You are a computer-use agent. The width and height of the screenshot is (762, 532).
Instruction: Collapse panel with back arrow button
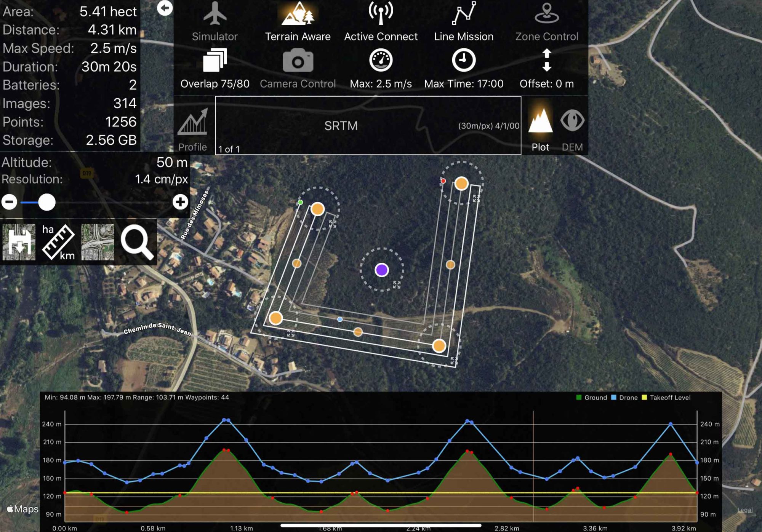point(165,8)
